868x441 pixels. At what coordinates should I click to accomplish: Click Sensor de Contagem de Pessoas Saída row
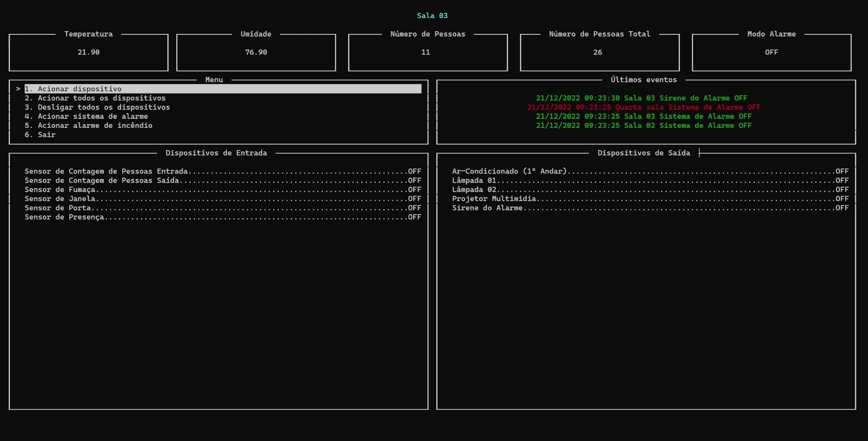(x=223, y=180)
